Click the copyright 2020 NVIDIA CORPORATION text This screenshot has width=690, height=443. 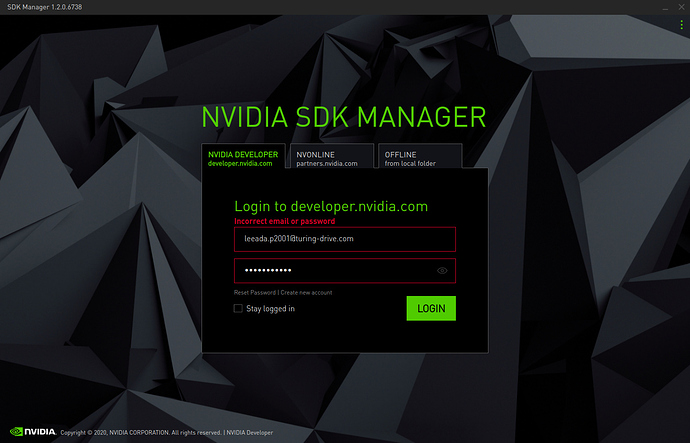141,432
